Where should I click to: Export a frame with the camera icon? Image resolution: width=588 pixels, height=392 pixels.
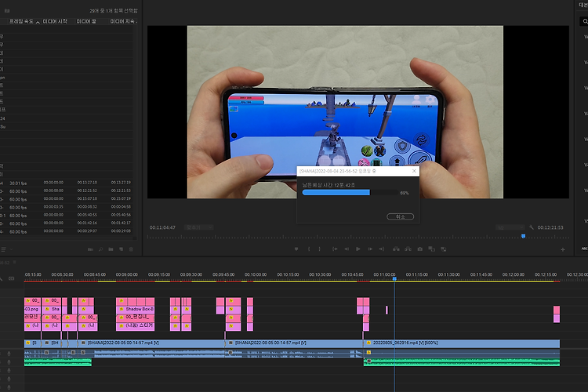pos(420,249)
